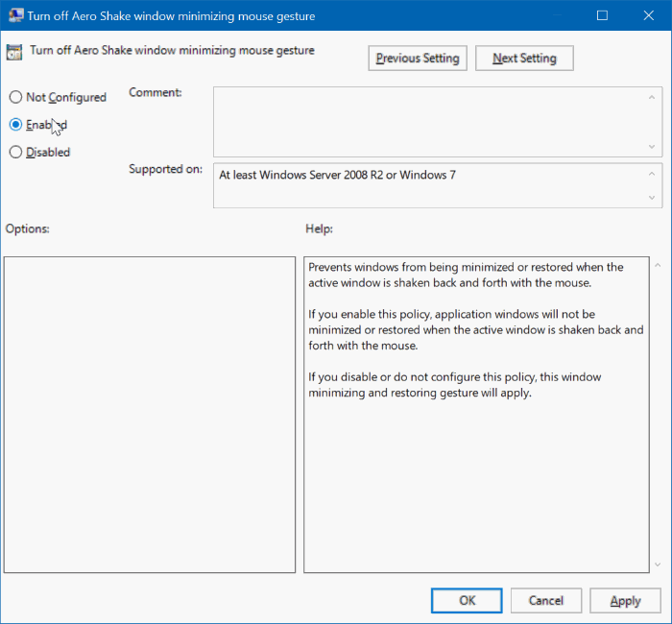
Task: Click the 'If you enable this policy' paragraph
Action: pos(476,329)
